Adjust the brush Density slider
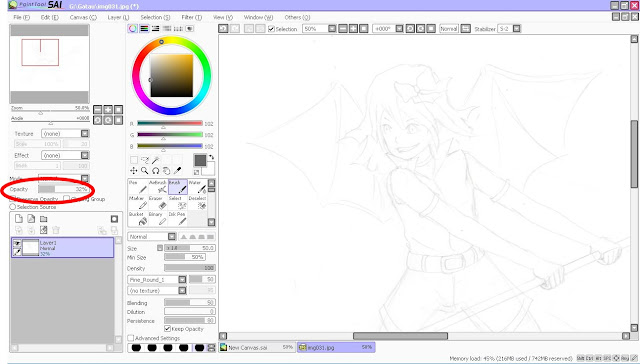The image size is (640, 364). 190,268
